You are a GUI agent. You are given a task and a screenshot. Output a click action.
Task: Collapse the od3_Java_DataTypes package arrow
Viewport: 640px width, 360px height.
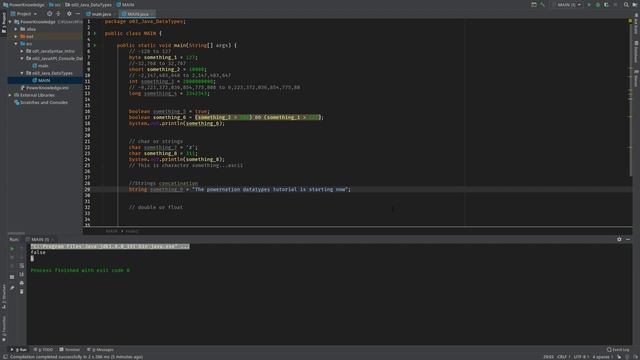22,73
